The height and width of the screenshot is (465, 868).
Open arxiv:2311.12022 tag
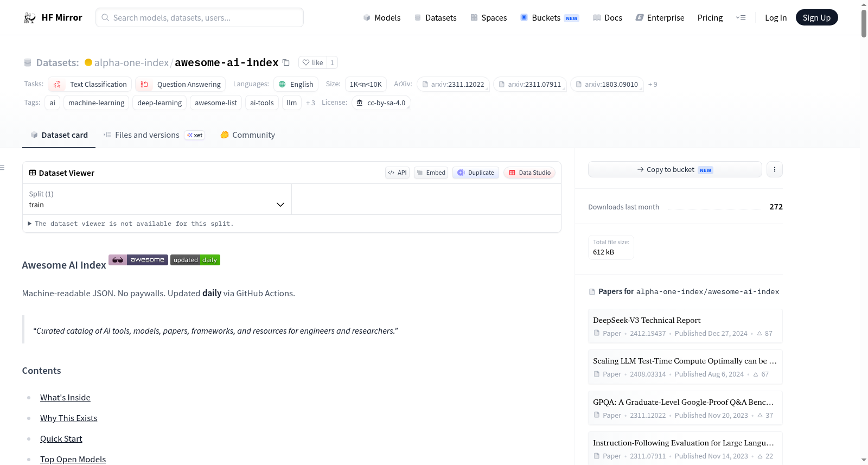click(453, 84)
